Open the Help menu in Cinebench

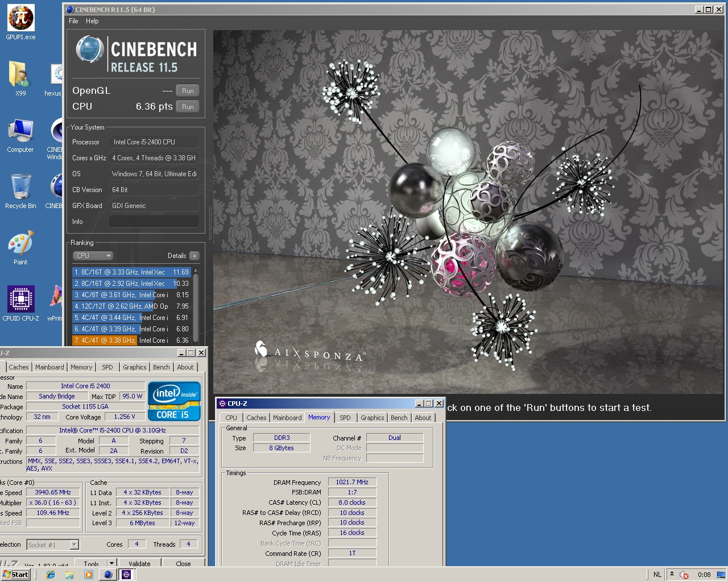[x=92, y=21]
